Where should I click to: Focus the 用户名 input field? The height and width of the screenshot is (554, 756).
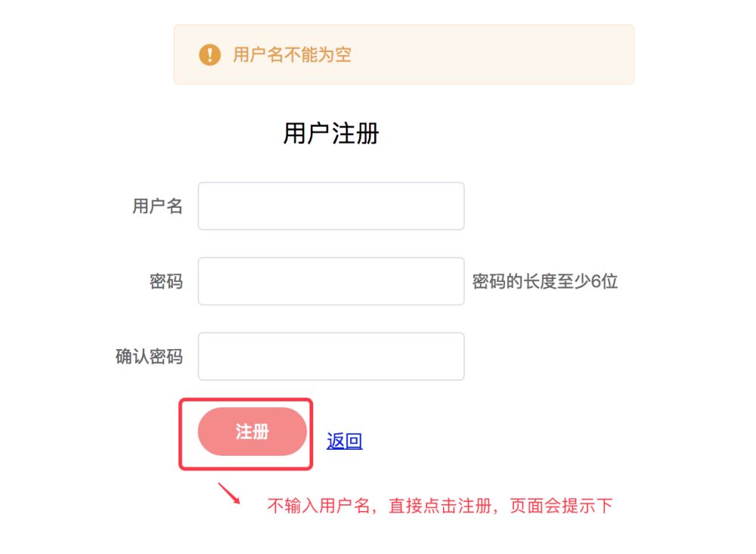pyautogui.click(x=331, y=206)
